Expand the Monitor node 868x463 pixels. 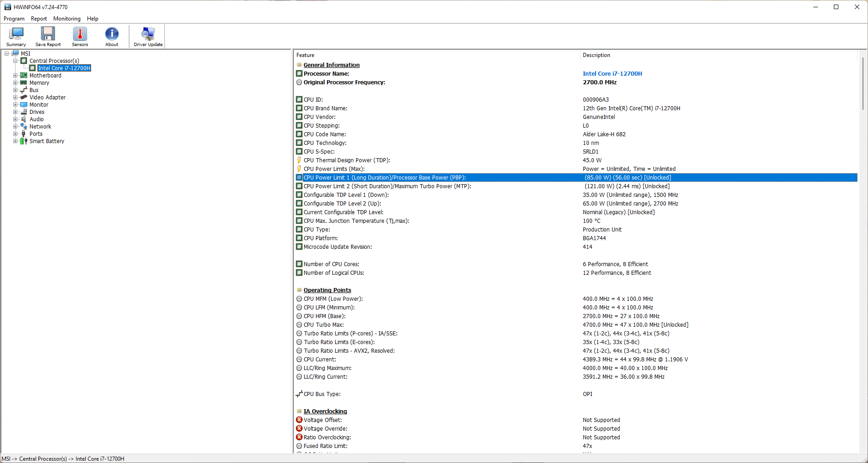pyautogui.click(x=15, y=105)
